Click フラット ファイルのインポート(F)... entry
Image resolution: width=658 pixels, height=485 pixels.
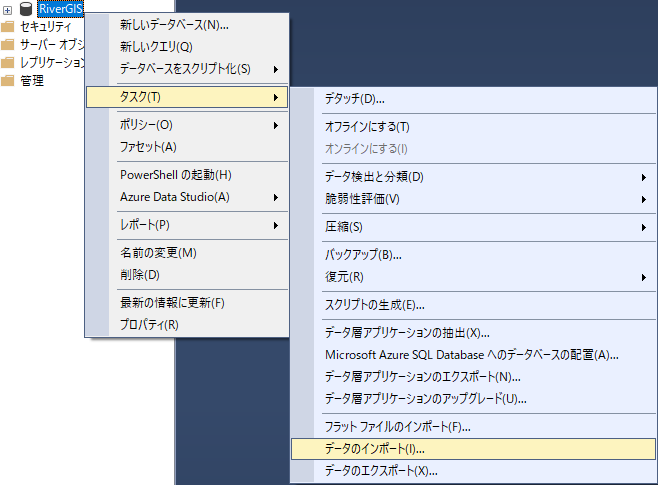coord(398,427)
